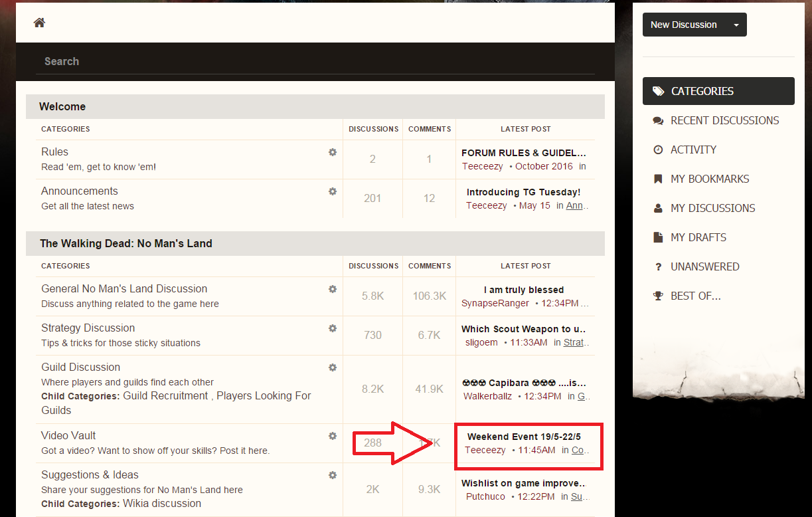Open options gear for Rules category
This screenshot has width=812, height=517.
[x=333, y=152]
